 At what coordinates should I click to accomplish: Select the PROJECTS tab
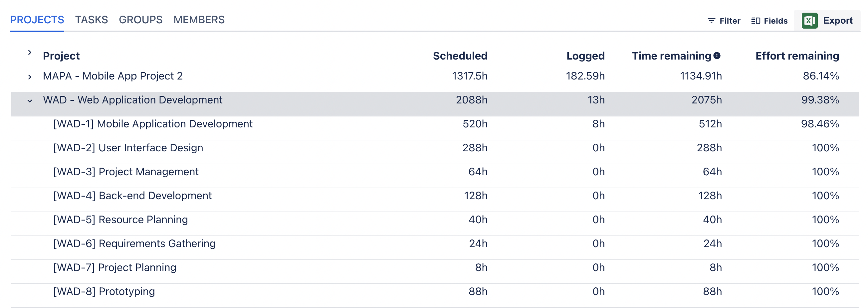37,20
